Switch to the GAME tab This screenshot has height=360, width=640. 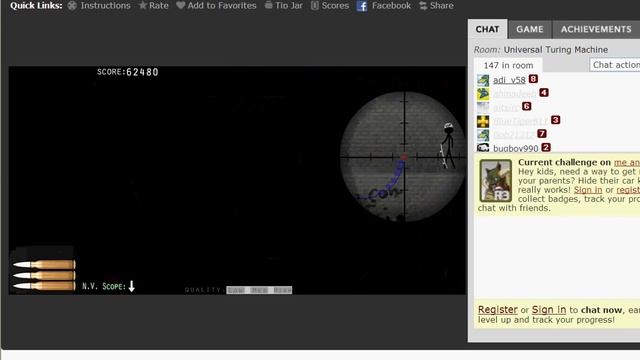529,29
